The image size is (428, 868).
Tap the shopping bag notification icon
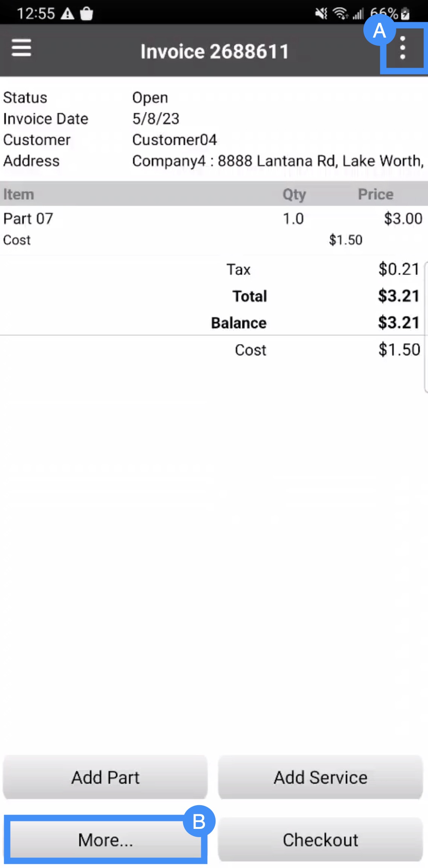(x=87, y=14)
